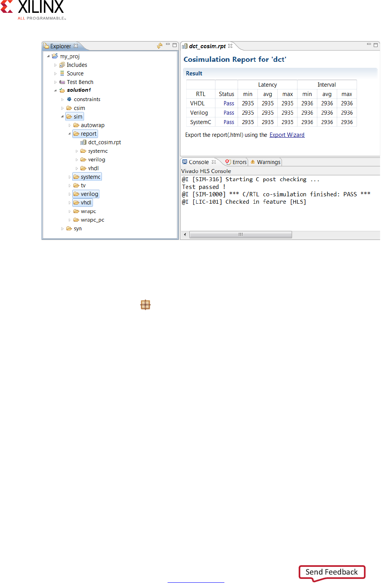Click the console horizontal scrollbar thumb
392x587 pixels.
pos(241,234)
